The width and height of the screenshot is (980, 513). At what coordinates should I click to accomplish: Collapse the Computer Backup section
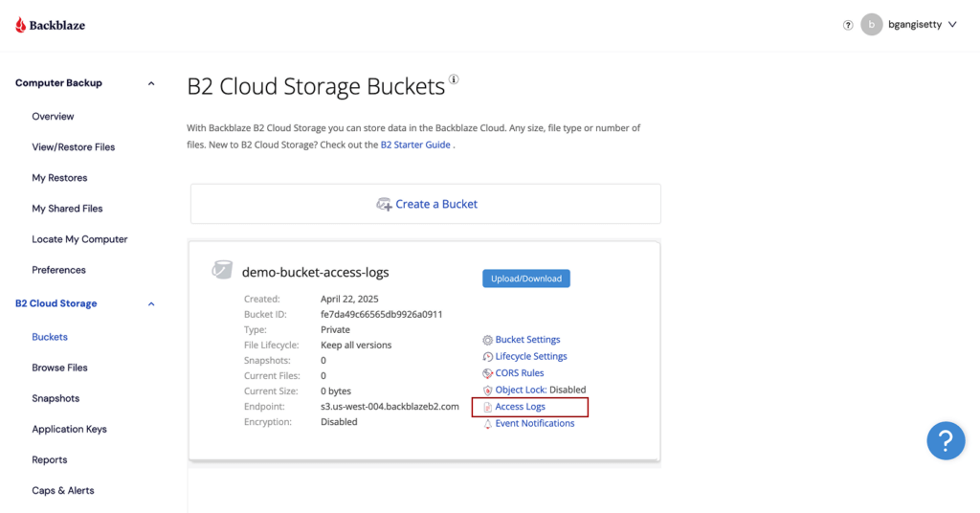(x=151, y=83)
